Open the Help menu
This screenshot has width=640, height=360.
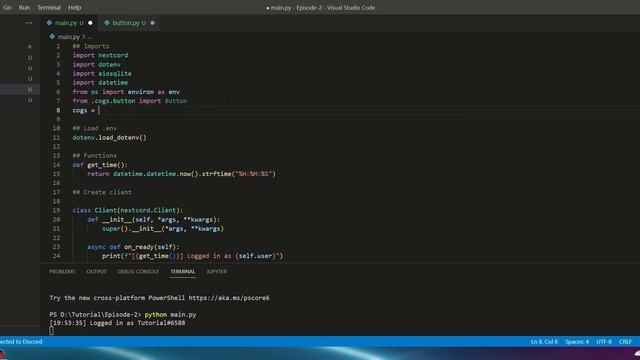74,7
